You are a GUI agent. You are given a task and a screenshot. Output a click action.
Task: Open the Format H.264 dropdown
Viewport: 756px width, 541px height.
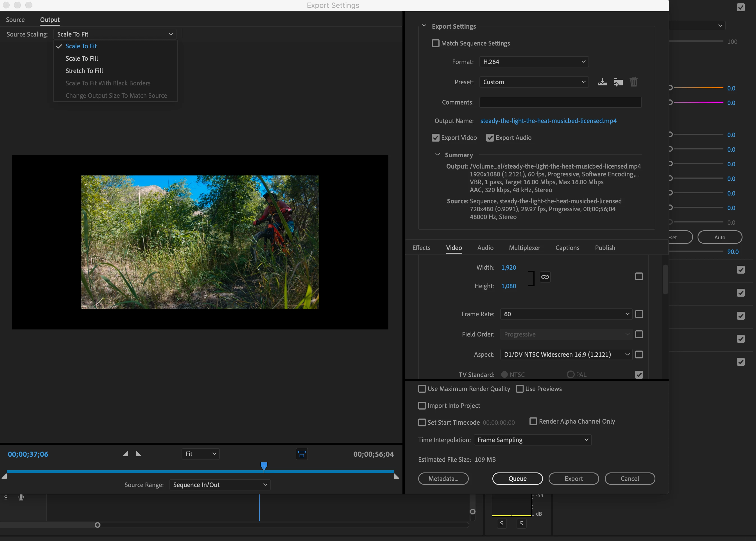click(534, 62)
